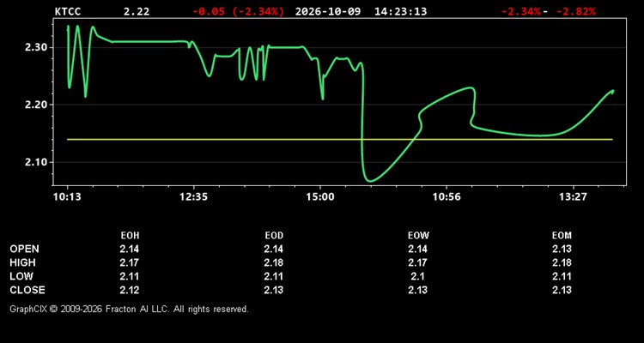Viewport: 644px width, 343px height.
Task: Click the EOM open value 2.13
Action: 562,249
